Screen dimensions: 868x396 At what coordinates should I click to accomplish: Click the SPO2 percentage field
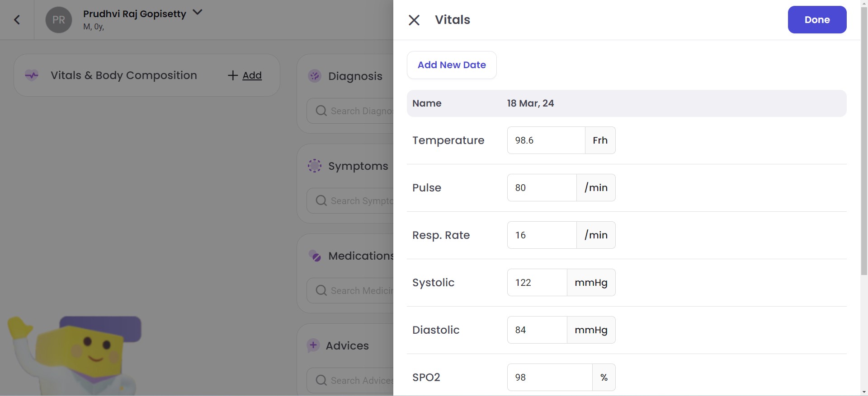549,377
